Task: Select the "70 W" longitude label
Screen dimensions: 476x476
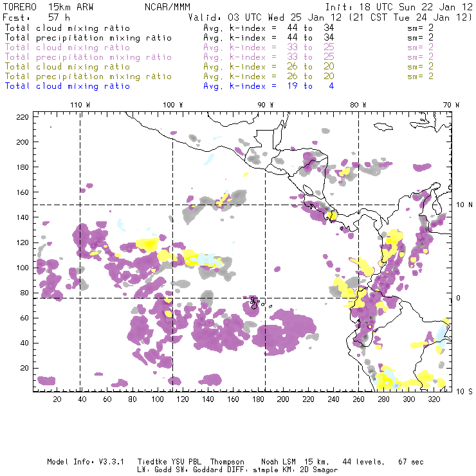Action: pos(451,105)
